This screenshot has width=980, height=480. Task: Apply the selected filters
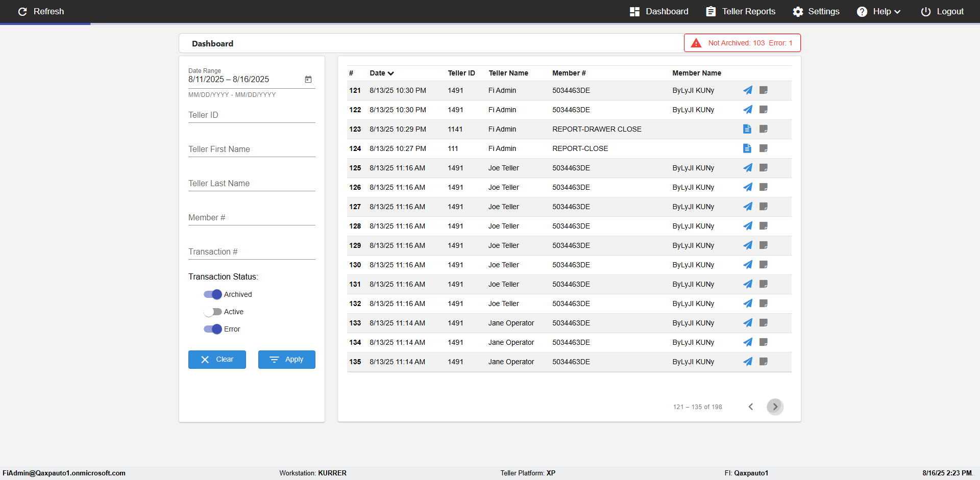tap(287, 360)
